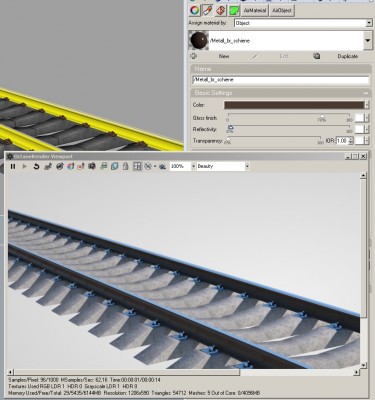Click the green square icon beside AirMaterial
Viewport: 375px width, 400px height.
click(234, 10)
